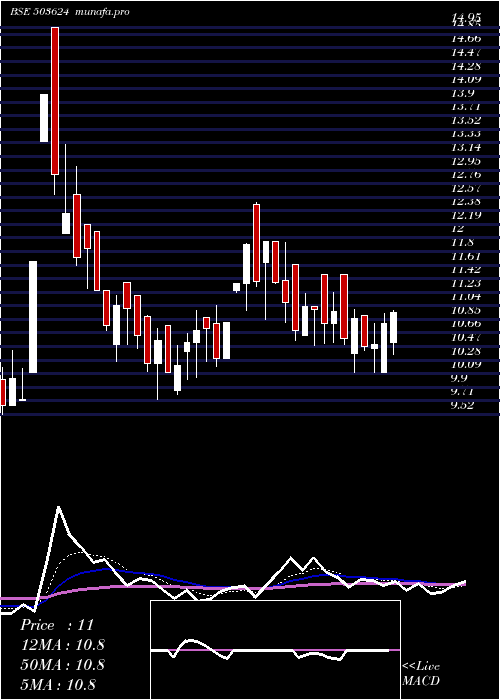Click the 11.04 price level label
Screen dimensions: 500x700
[466, 296]
